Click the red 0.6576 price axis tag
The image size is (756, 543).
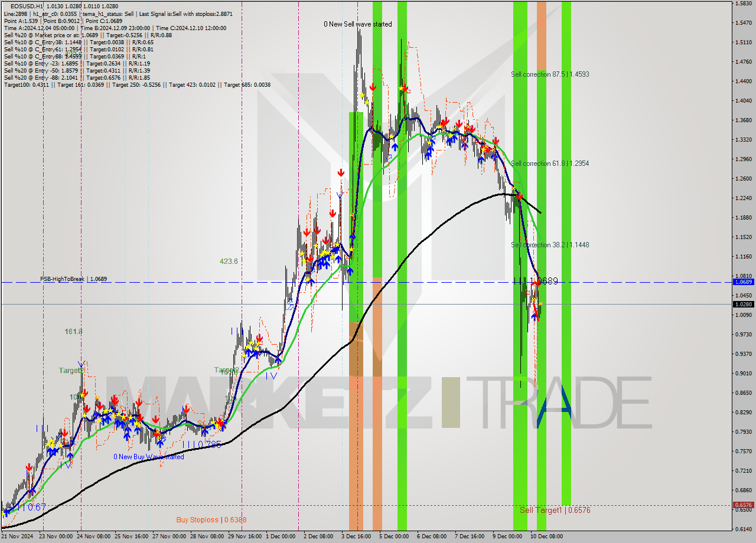coord(743,505)
